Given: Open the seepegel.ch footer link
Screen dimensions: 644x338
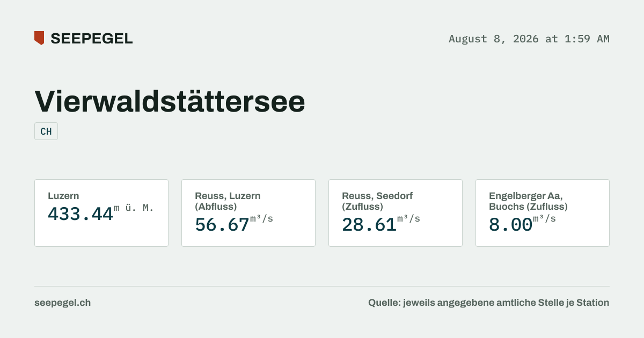Looking at the screenshot, I should (x=62, y=303).
